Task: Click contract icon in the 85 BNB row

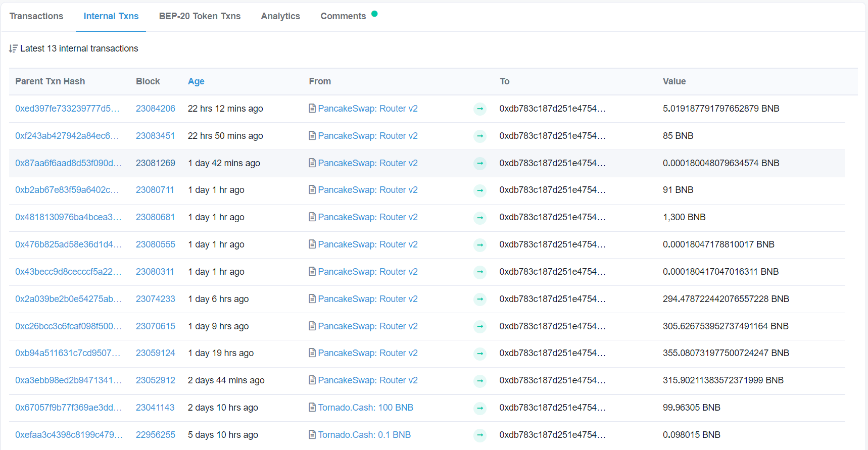Action: (312, 136)
